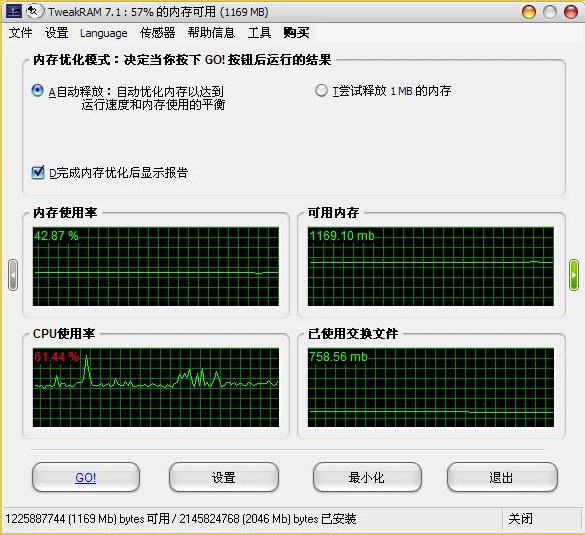Click the GO! button
Screen dimensions: 585x535
tap(86, 477)
